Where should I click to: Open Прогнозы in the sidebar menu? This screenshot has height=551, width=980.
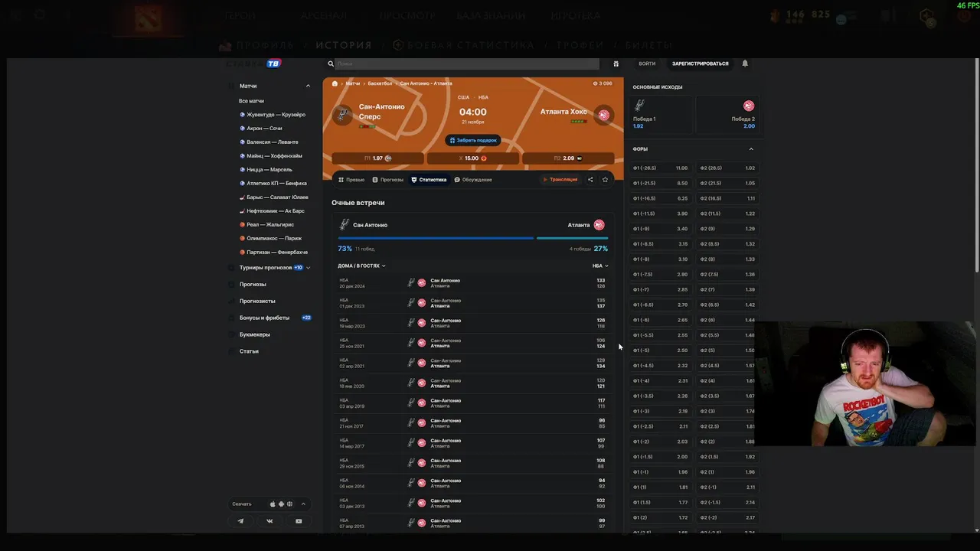[x=253, y=285]
